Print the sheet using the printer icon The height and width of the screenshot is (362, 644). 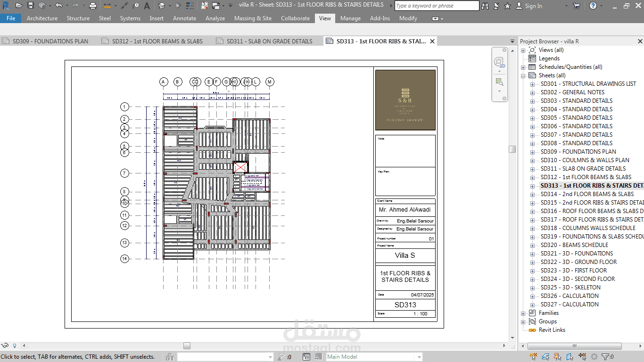[x=93, y=6]
